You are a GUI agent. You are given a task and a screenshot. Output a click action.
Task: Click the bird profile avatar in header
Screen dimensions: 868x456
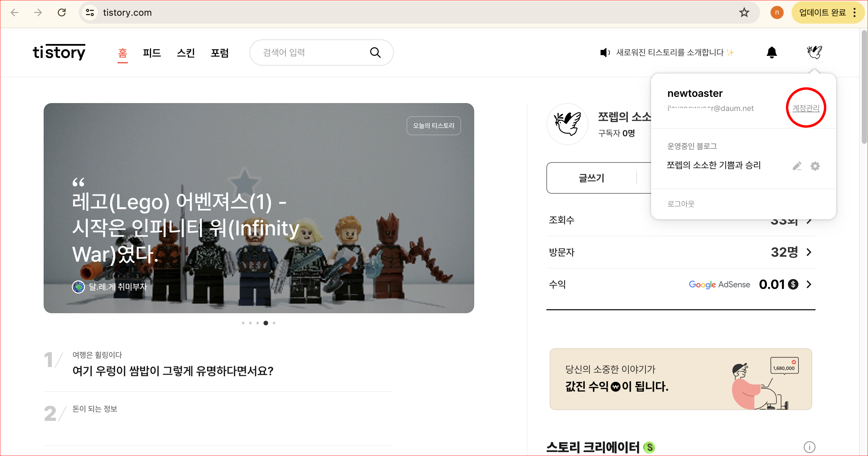[814, 52]
